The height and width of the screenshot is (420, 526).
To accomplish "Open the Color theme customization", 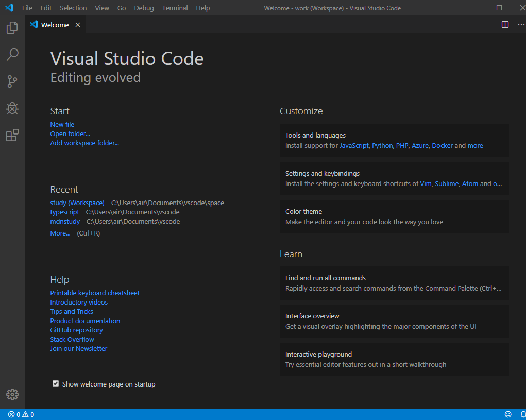I will [394, 216].
